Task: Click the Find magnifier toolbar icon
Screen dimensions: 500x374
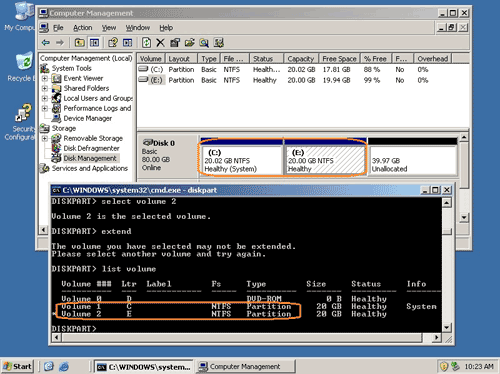Action: click(x=204, y=43)
